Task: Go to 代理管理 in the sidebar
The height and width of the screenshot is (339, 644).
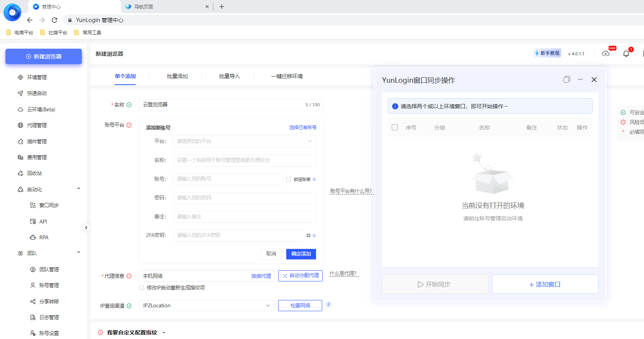Action: 37,125
